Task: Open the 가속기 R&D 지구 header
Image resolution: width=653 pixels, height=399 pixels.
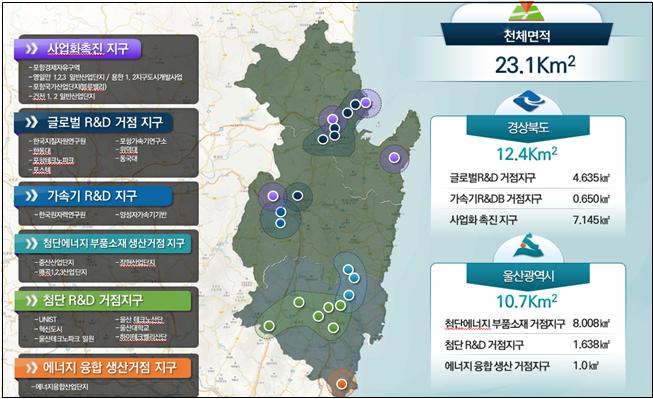Action: click(x=94, y=196)
